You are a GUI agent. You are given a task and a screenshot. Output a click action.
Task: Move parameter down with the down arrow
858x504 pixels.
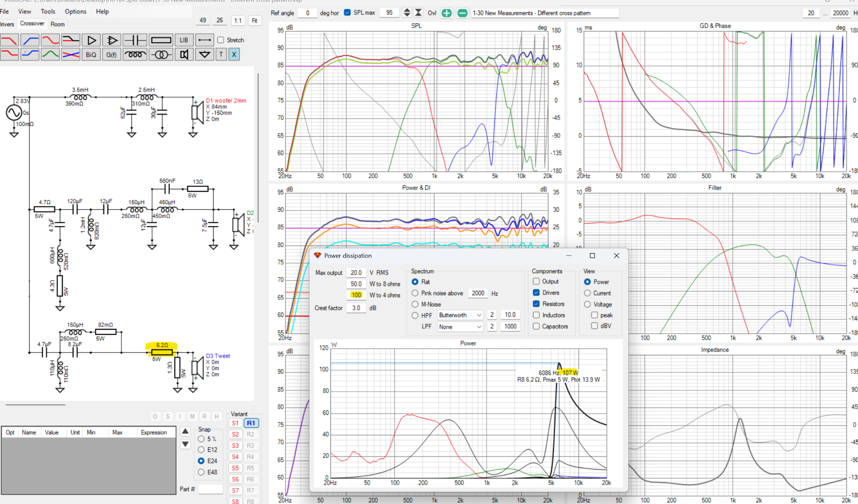pyautogui.click(x=185, y=444)
